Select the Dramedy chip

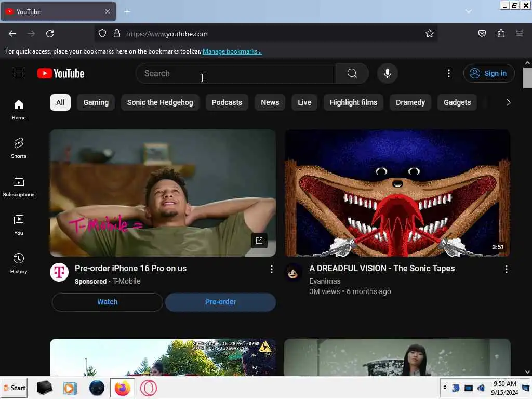410,102
